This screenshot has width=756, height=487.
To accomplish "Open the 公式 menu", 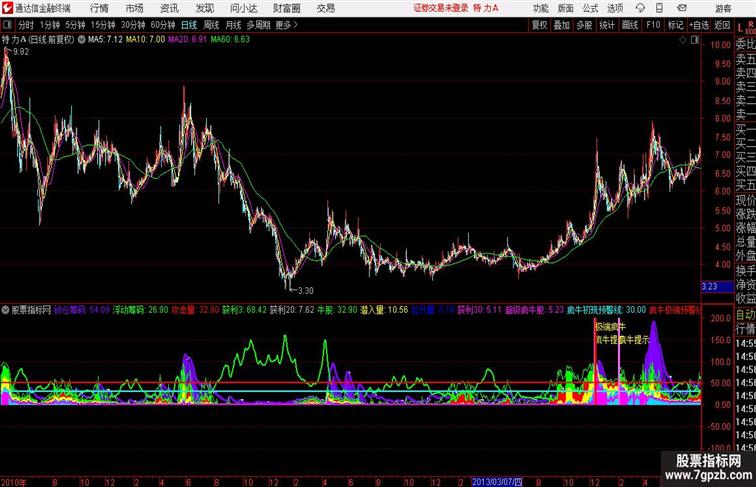I will coord(590,8).
